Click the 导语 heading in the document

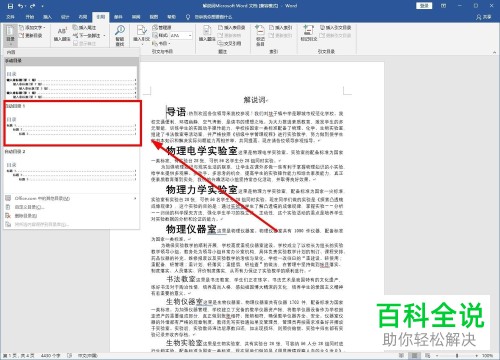tap(176, 111)
